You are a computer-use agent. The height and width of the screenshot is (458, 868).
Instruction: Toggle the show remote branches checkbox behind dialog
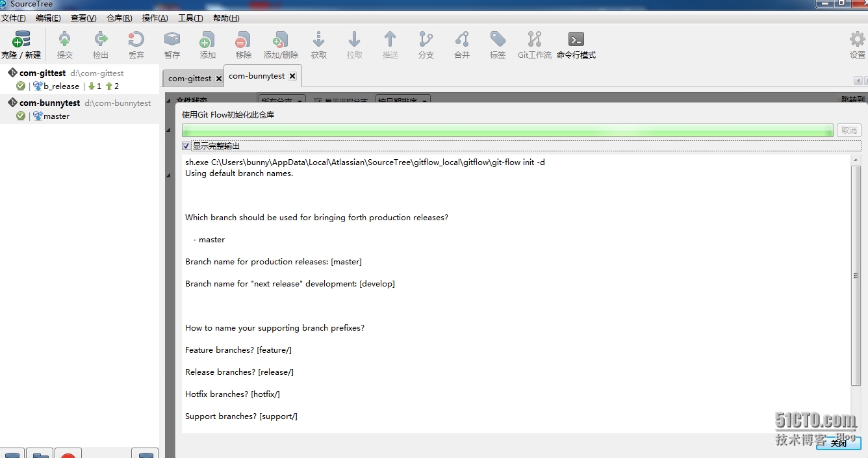[318, 101]
